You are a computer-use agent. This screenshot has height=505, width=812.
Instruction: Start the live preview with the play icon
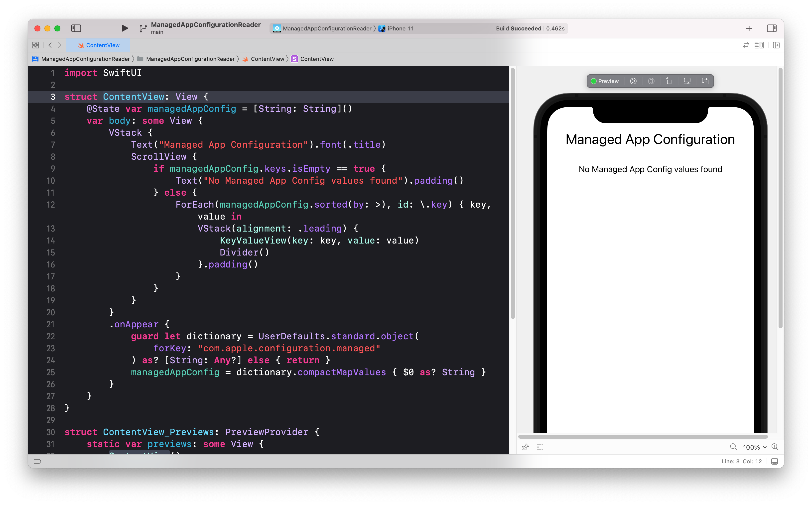[x=633, y=81]
